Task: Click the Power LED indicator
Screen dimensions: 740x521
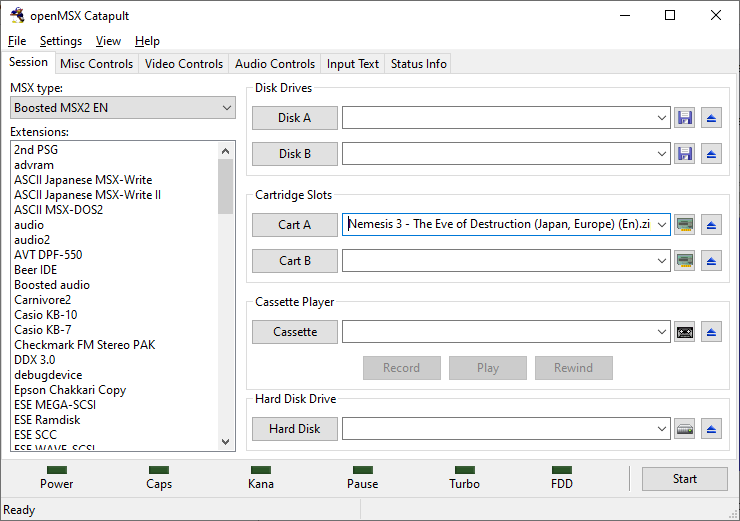Action: (x=57, y=470)
